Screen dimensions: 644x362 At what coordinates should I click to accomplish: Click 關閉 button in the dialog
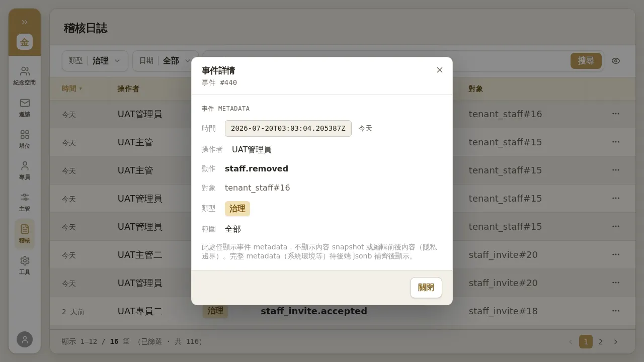pos(426,288)
